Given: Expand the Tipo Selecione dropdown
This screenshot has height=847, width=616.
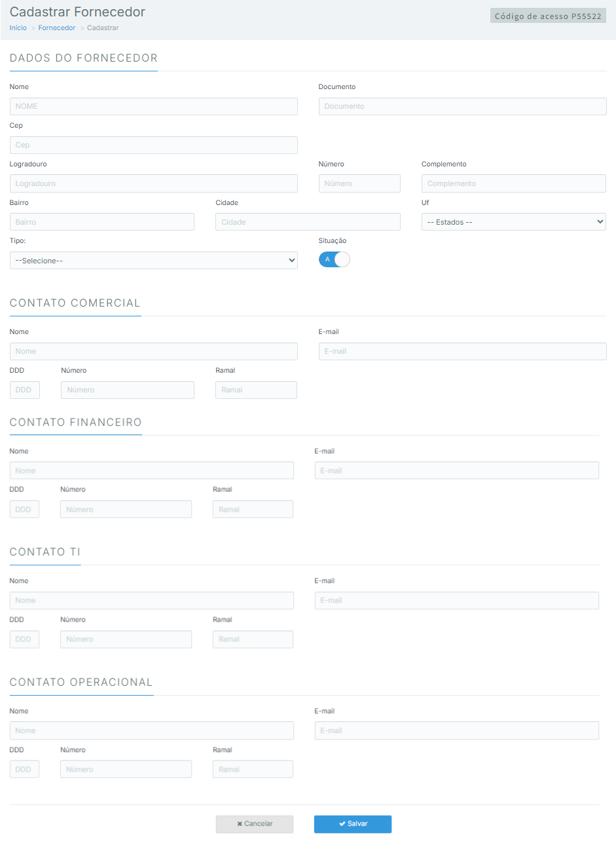Looking at the screenshot, I should click(154, 261).
